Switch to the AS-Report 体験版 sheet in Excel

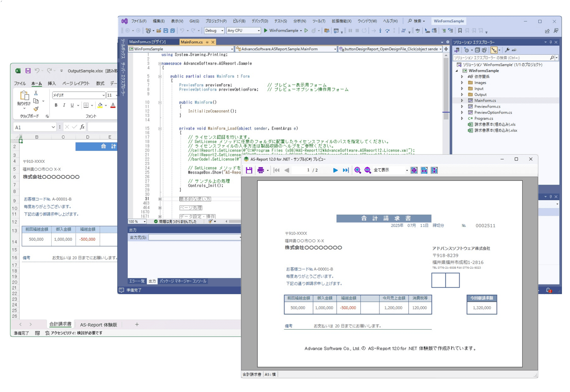(98, 325)
